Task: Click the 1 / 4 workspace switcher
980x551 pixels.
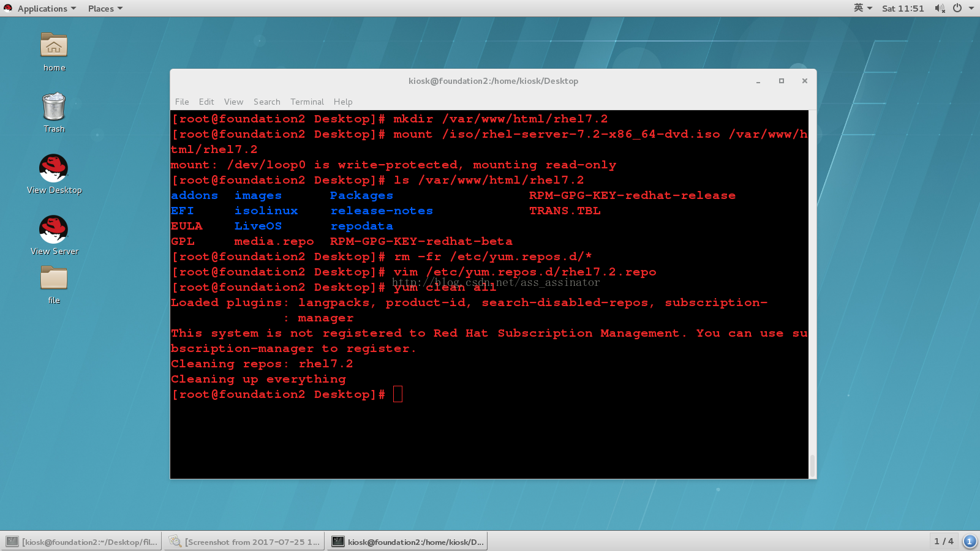Action: 944,541
